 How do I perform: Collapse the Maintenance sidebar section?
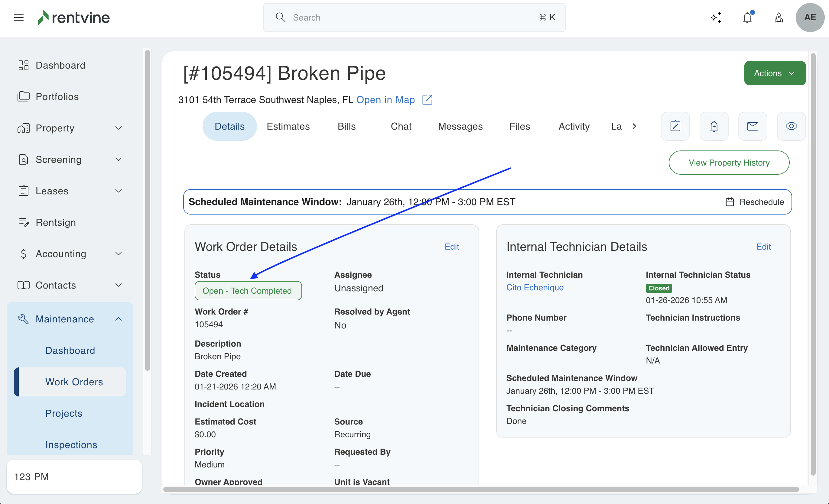(70, 319)
